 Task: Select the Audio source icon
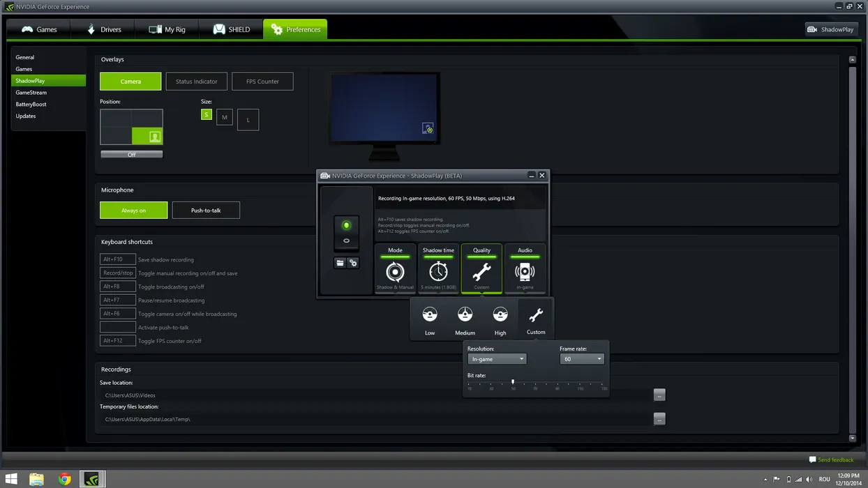[x=525, y=270]
